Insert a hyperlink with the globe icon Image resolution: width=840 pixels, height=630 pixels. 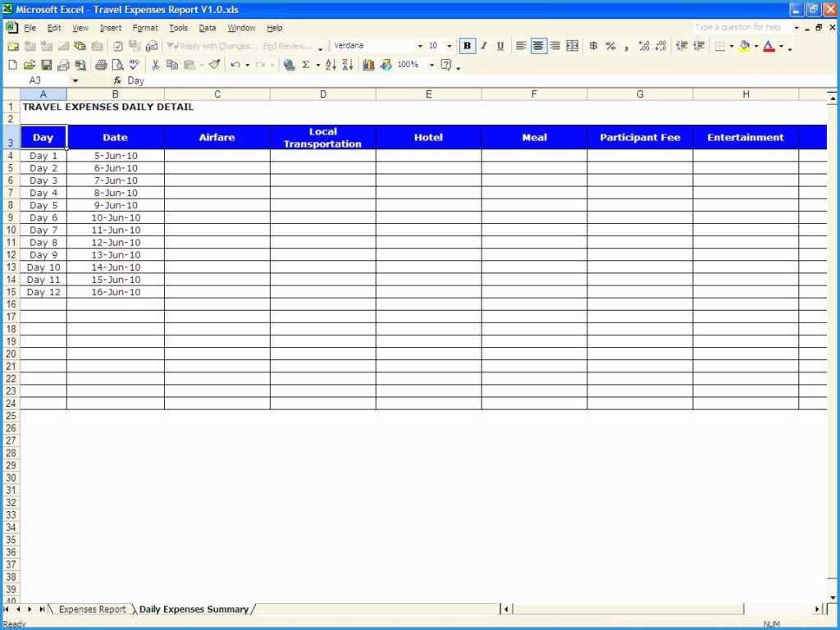(x=290, y=66)
